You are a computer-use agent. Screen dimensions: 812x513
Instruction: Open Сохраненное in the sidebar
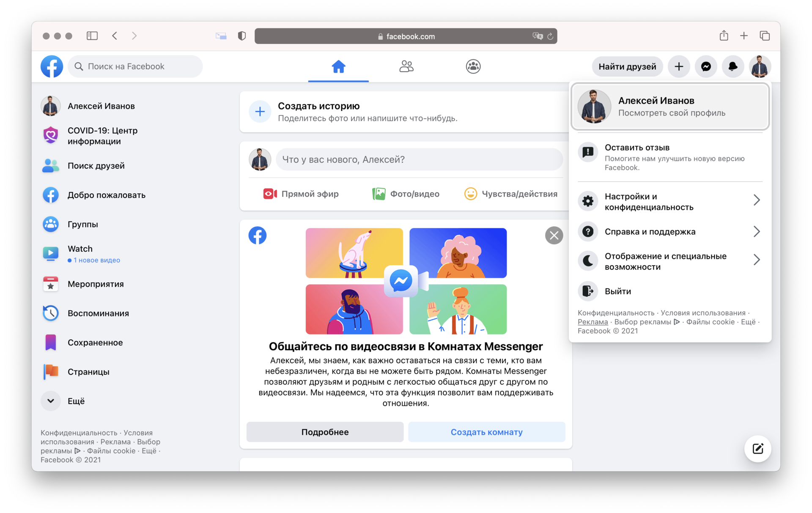[x=83, y=343]
